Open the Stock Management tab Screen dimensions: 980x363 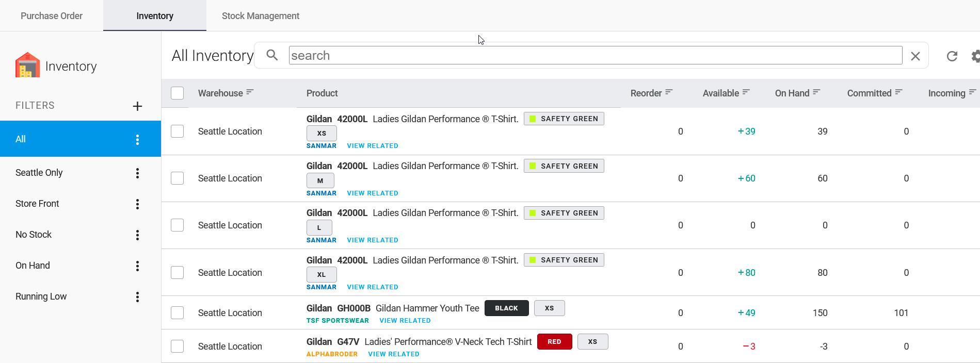(260, 16)
